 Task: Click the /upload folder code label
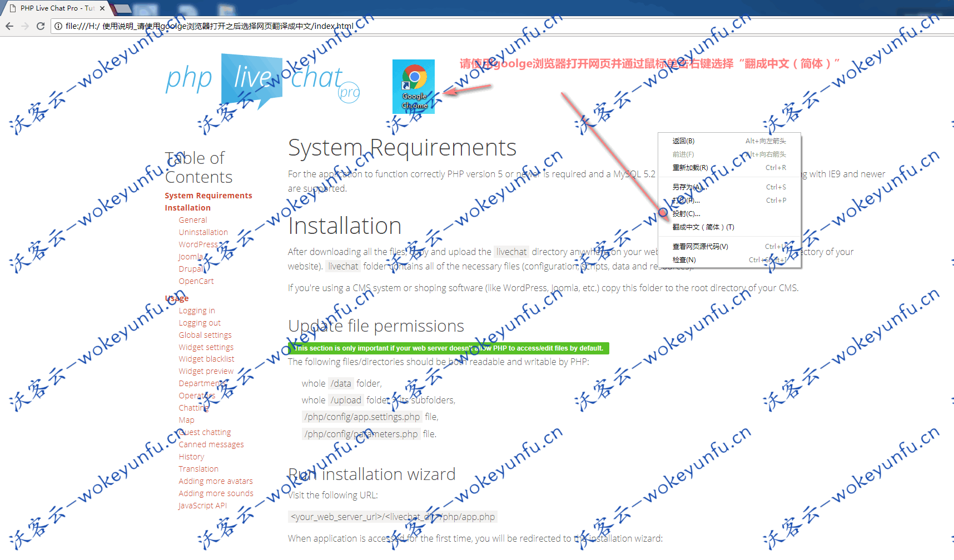tap(346, 400)
